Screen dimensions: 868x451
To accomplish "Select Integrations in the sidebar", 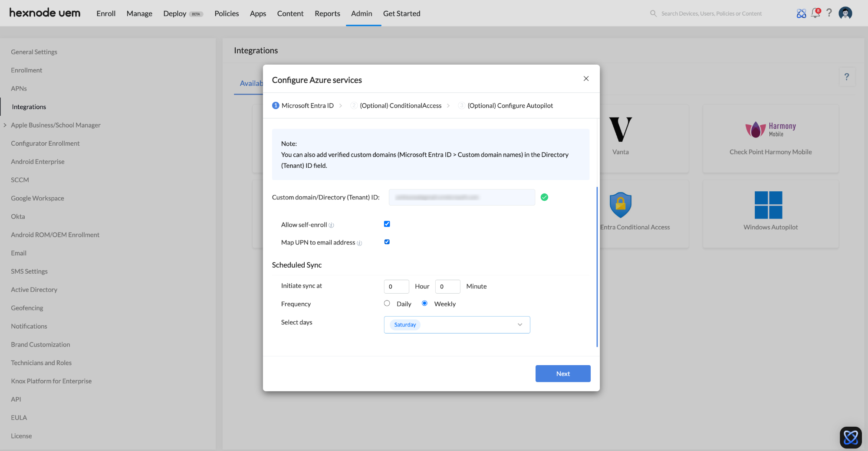I will point(29,107).
